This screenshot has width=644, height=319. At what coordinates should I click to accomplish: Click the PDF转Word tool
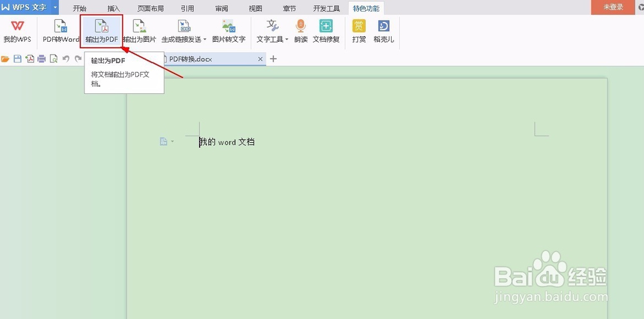click(x=61, y=32)
